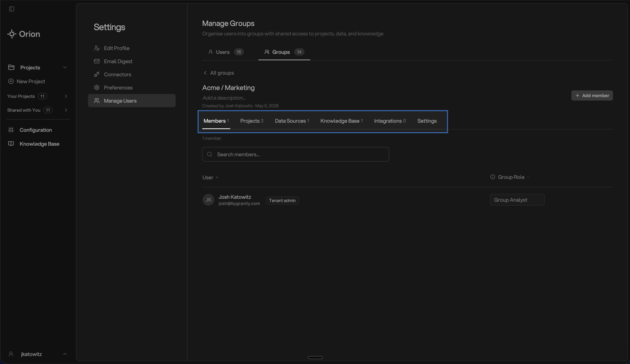630x364 pixels.
Task: Click the Tenant admin badge
Action: 282,200
